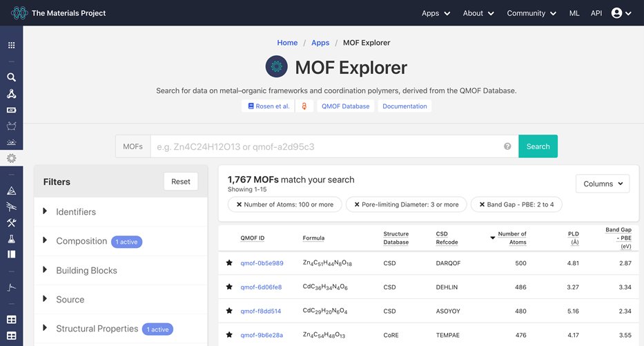Open the Molecules Explorer sidebar icon
Image resolution: width=644 pixels, height=346 pixels.
coord(12,94)
